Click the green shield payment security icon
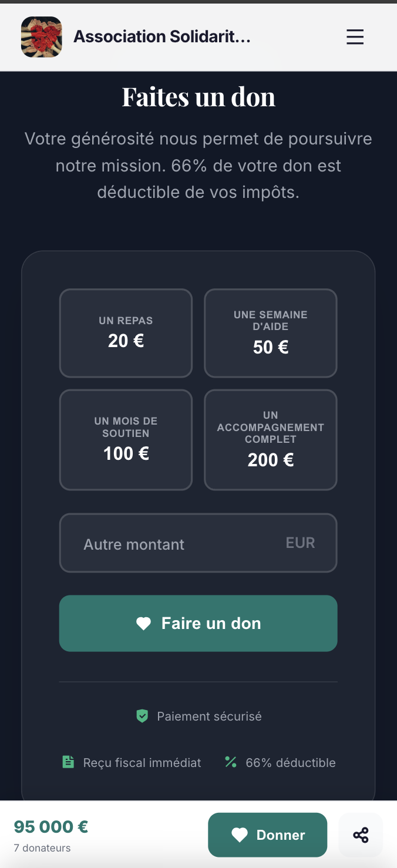The image size is (397, 868). [143, 716]
